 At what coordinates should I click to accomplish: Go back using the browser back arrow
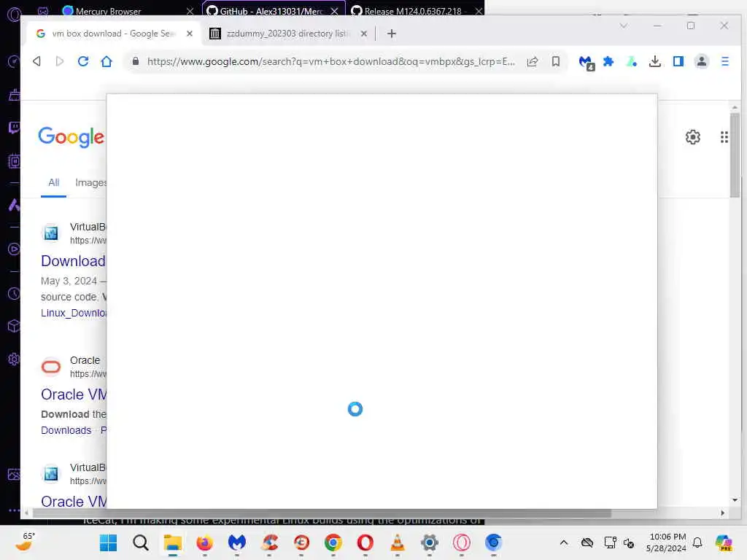point(36,61)
